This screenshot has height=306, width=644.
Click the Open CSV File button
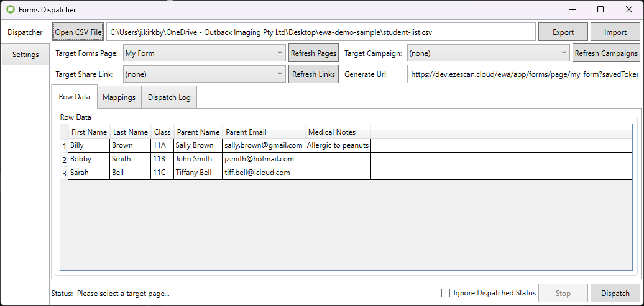click(x=78, y=32)
